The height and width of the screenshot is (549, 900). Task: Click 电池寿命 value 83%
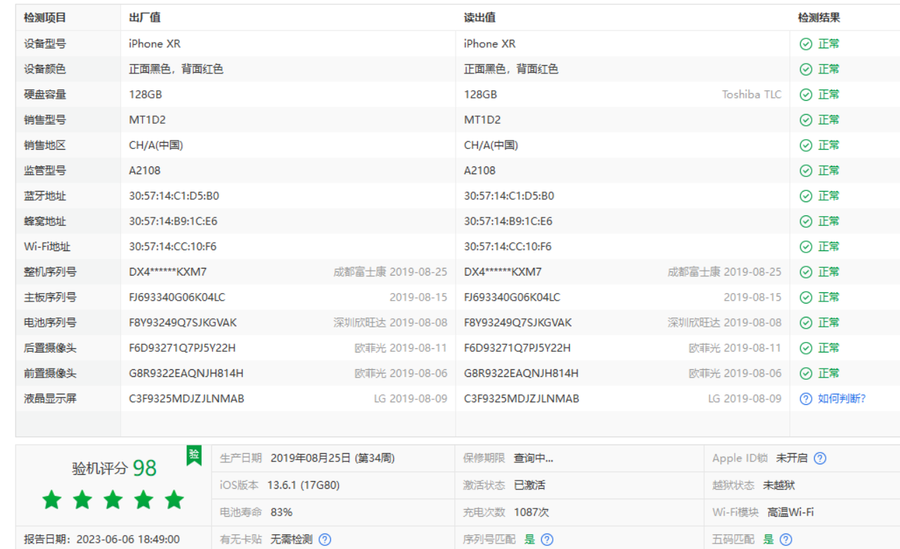tap(281, 512)
